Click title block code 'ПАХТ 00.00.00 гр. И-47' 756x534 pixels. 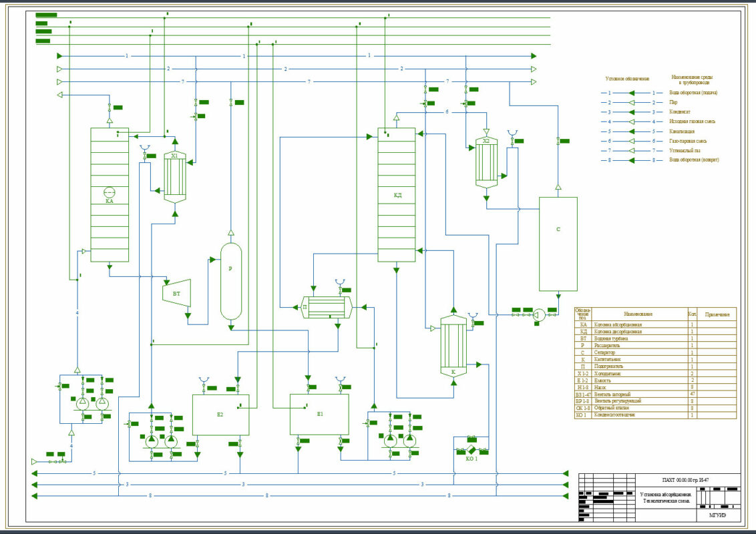point(686,481)
